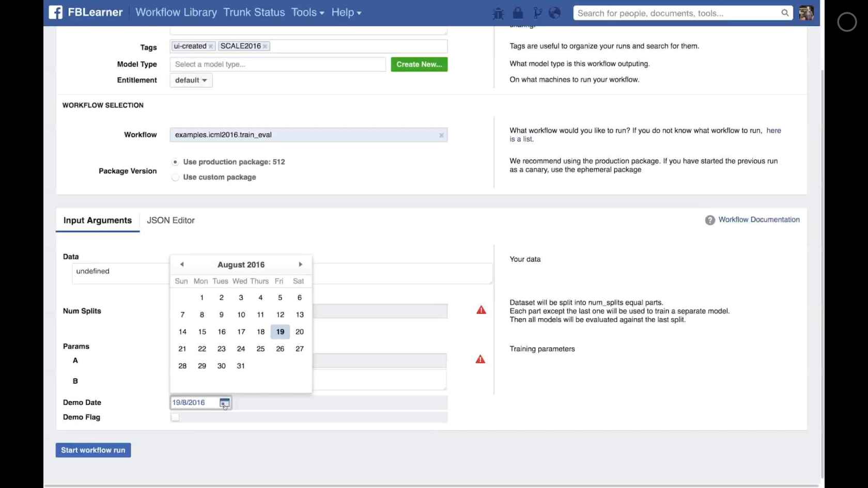Switch to the JSON Editor tab
This screenshot has width=868, height=488.
pyautogui.click(x=171, y=220)
